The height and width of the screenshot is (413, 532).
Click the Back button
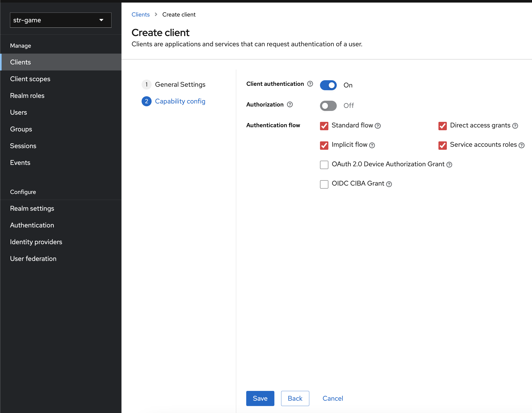[x=295, y=398]
